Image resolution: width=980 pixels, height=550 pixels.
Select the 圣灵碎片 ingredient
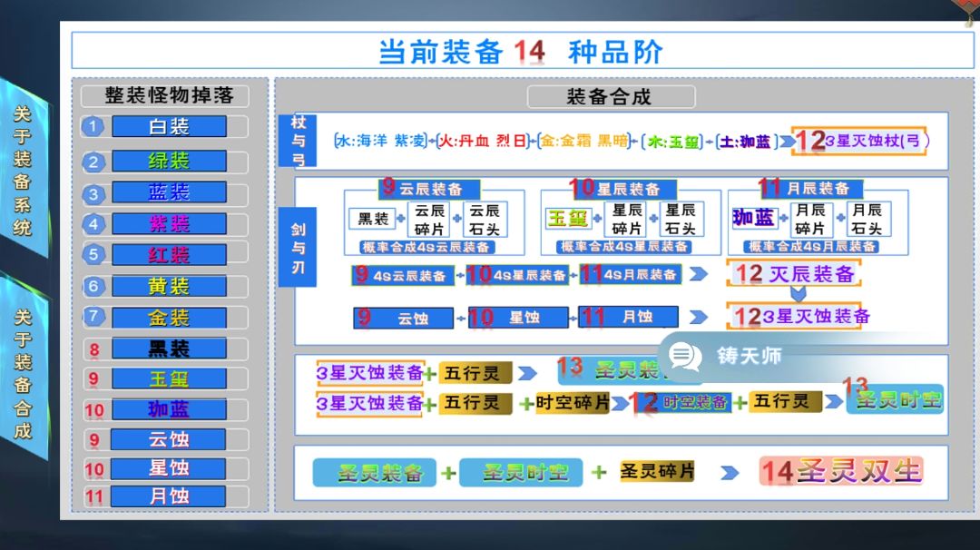pyautogui.click(x=656, y=472)
